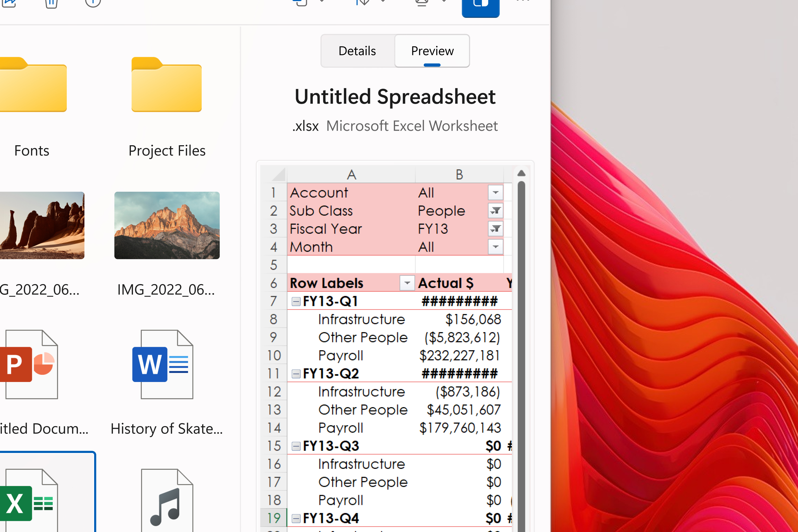The width and height of the screenshot is (798, 532).
Task: Select the Preview tab
Action: click(432, 51)
